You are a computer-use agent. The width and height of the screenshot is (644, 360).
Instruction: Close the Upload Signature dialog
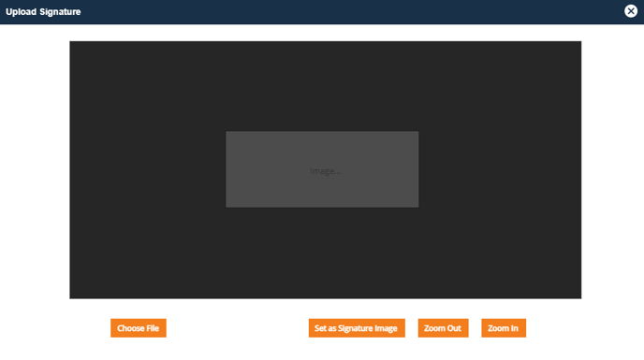[x=631, y=11]
